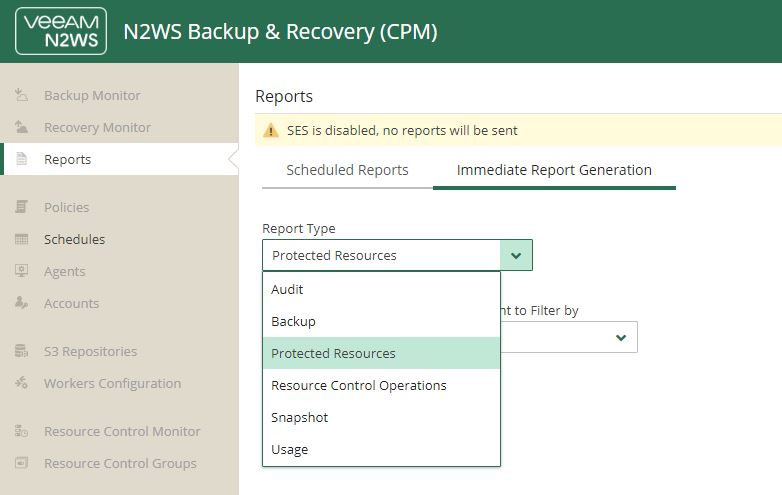The height and width of the screenshot is (495, 782).
Task: Click the Workers Configuration icon
Action: 21,383
